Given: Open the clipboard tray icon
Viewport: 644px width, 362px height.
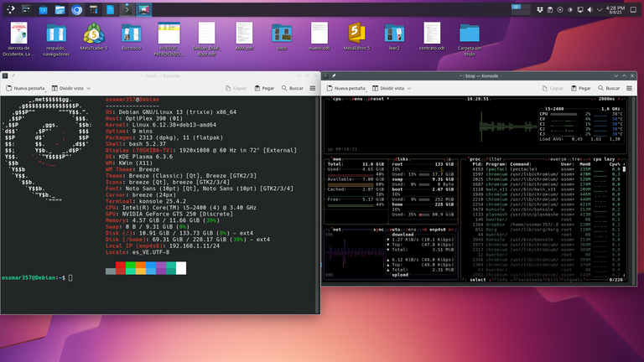Looking at the screenshot, I should click(x=550, y=10).
